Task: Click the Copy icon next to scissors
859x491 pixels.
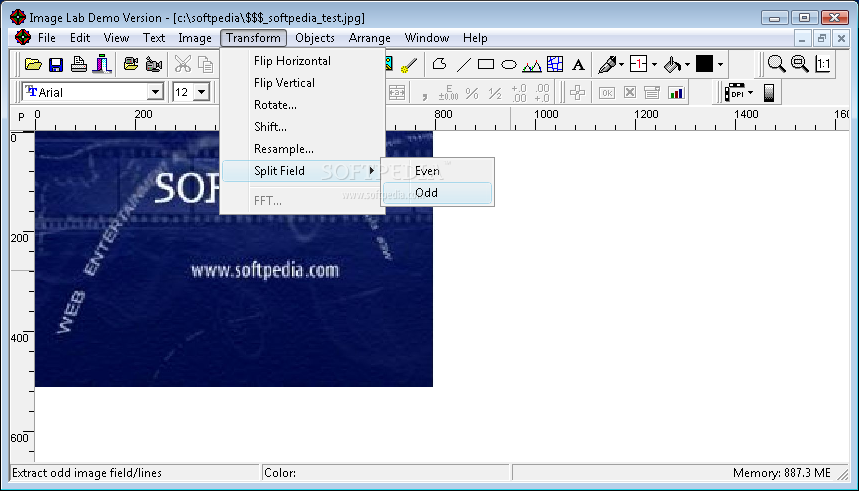Action: (205, 65)
